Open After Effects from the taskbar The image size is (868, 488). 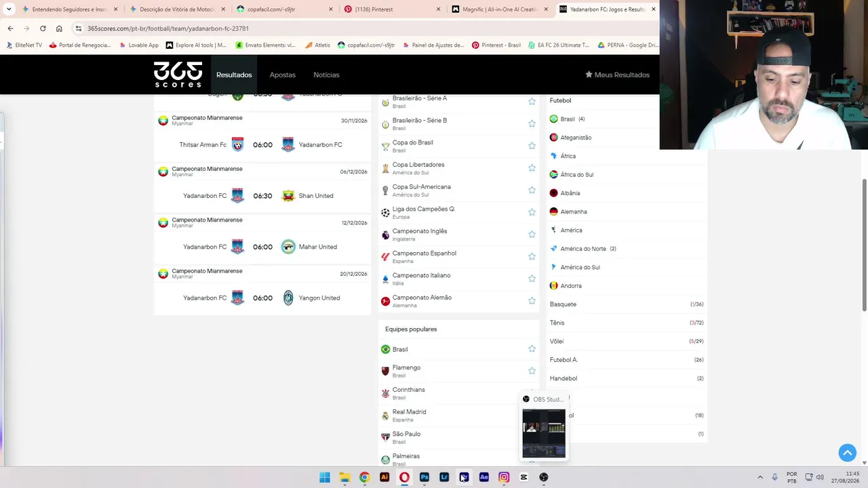484,477
